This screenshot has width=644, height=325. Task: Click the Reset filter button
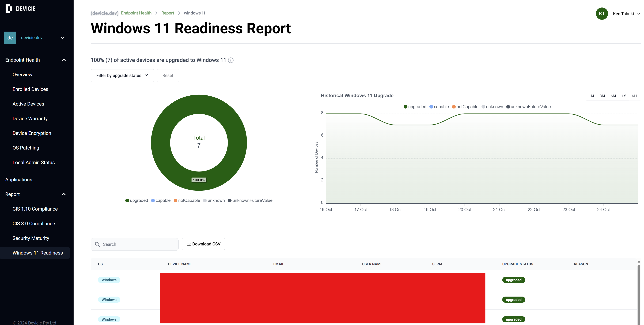click(x=168, y=76)
